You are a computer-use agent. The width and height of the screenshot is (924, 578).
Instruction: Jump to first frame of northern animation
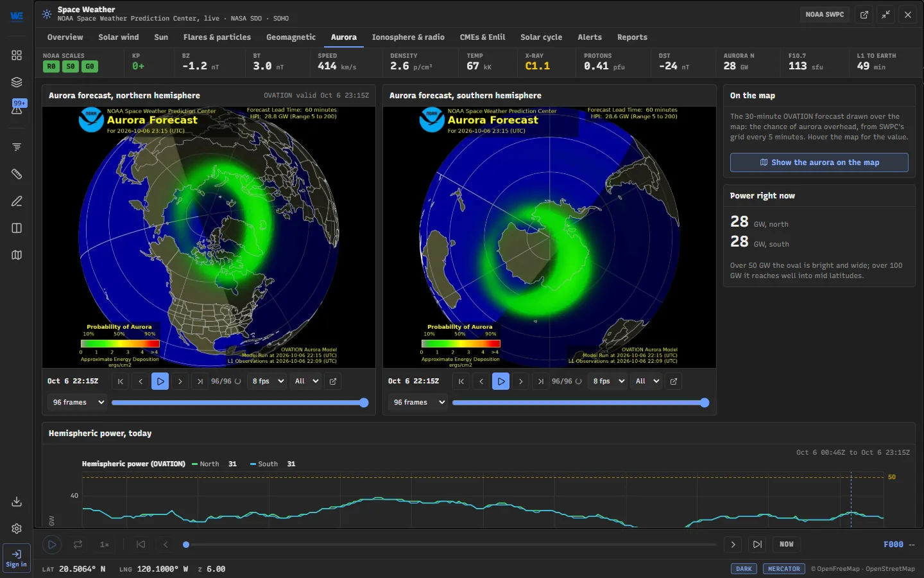(x=121, y=381)
